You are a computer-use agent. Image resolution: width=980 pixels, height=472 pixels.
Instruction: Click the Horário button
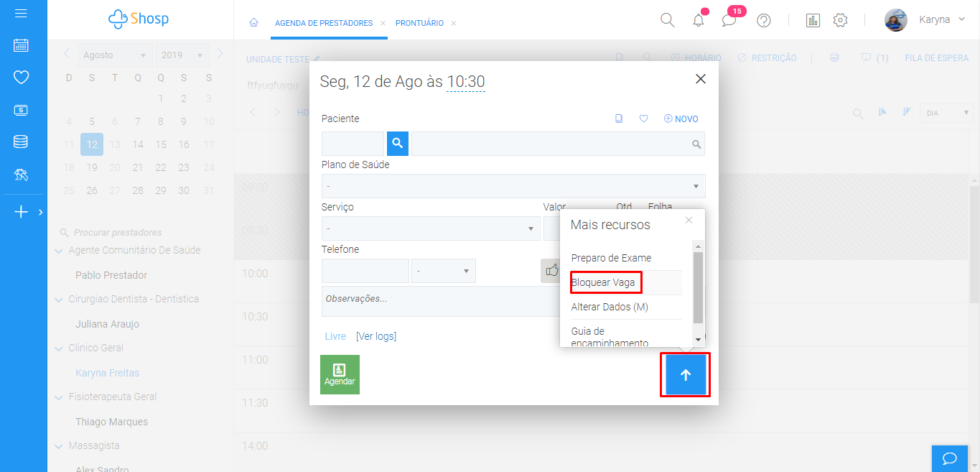coord(696,58)
